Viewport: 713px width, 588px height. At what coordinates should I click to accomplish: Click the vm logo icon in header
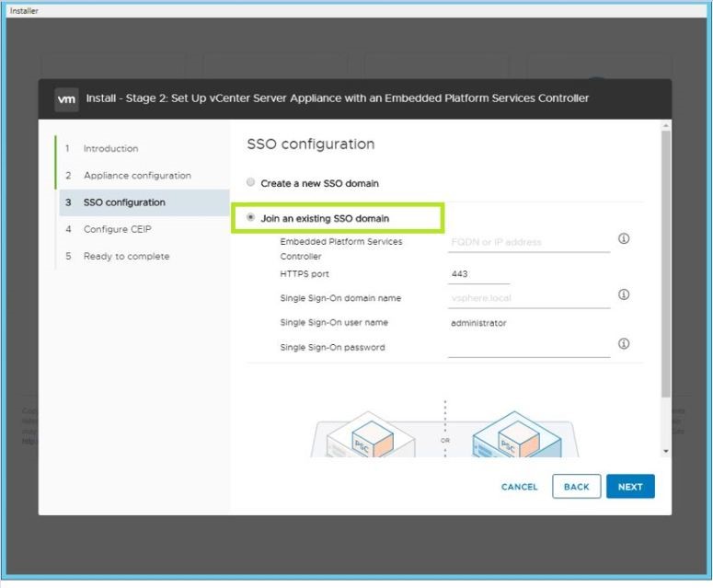pyautogui.click(x=66, y=99)
